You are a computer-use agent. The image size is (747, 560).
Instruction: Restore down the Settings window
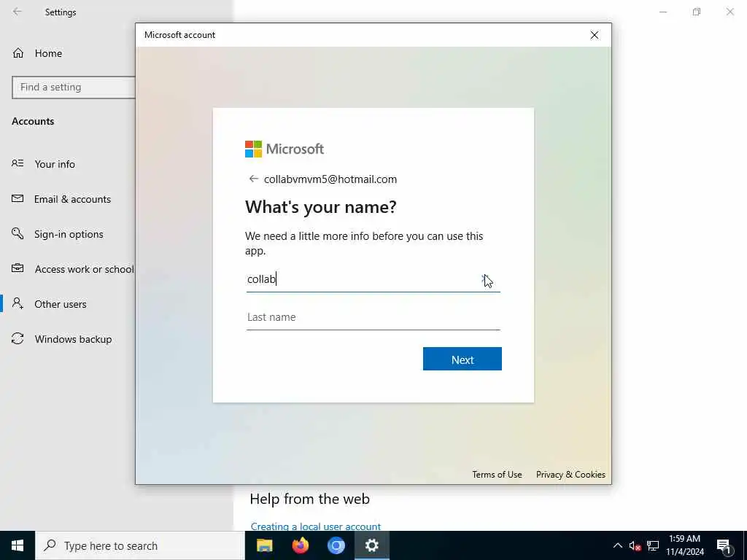(697, 12)
